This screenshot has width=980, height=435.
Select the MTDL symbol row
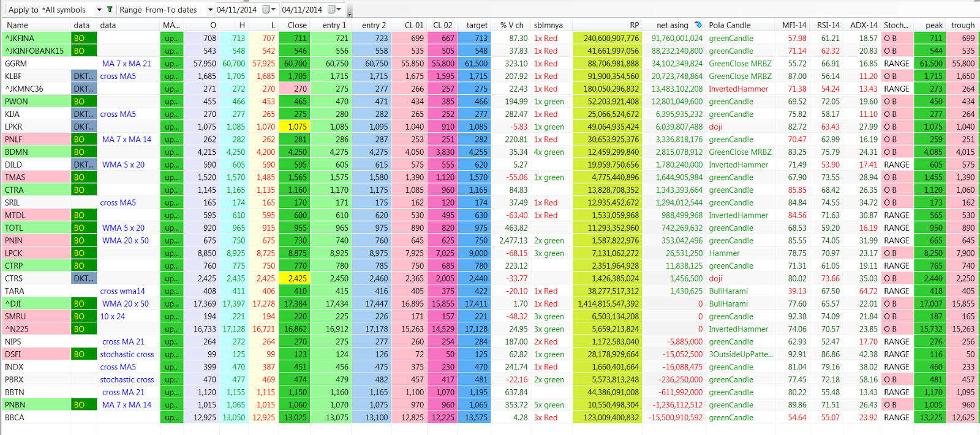click(36, 215)
